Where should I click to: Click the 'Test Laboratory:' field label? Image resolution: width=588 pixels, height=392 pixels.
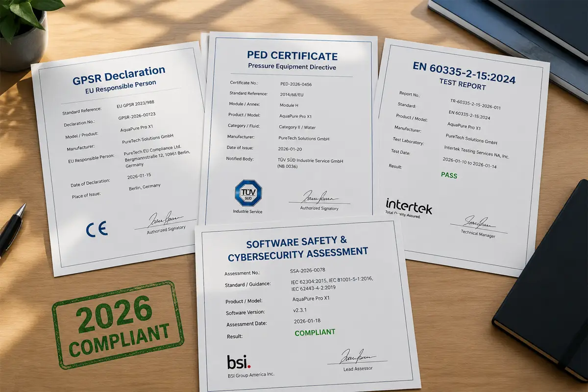pyautogui.click(x=408, y=142)
